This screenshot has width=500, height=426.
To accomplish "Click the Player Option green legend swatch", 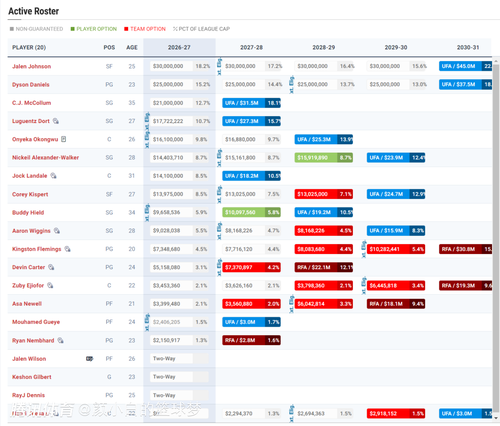I will 72,29.
